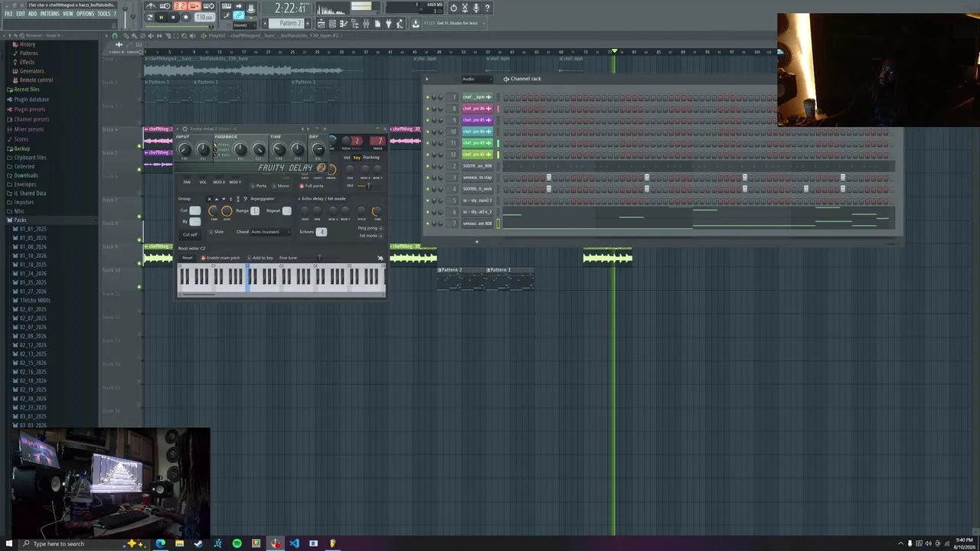The image size is (980, 551).
Task: Click the Windows Start button
Action: click(x=9, y=543)
